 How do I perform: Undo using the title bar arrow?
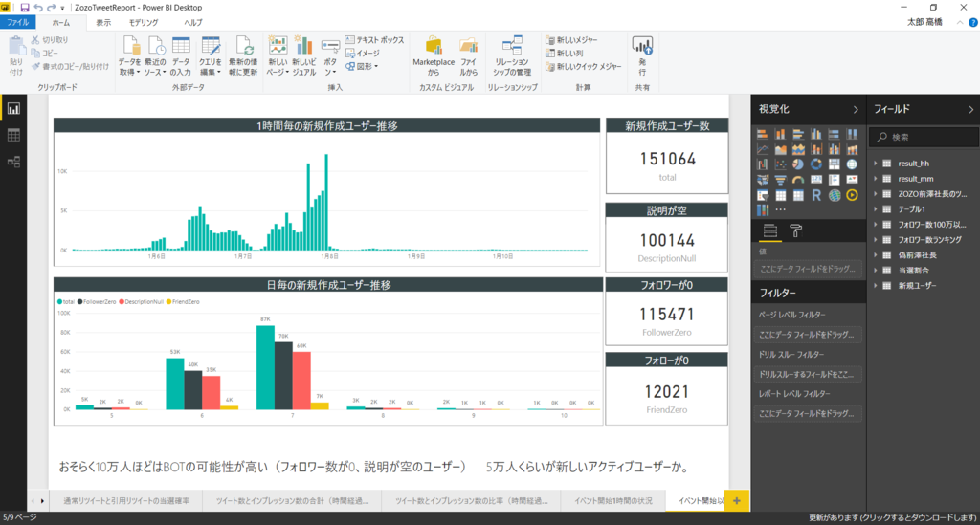[38, 8]
